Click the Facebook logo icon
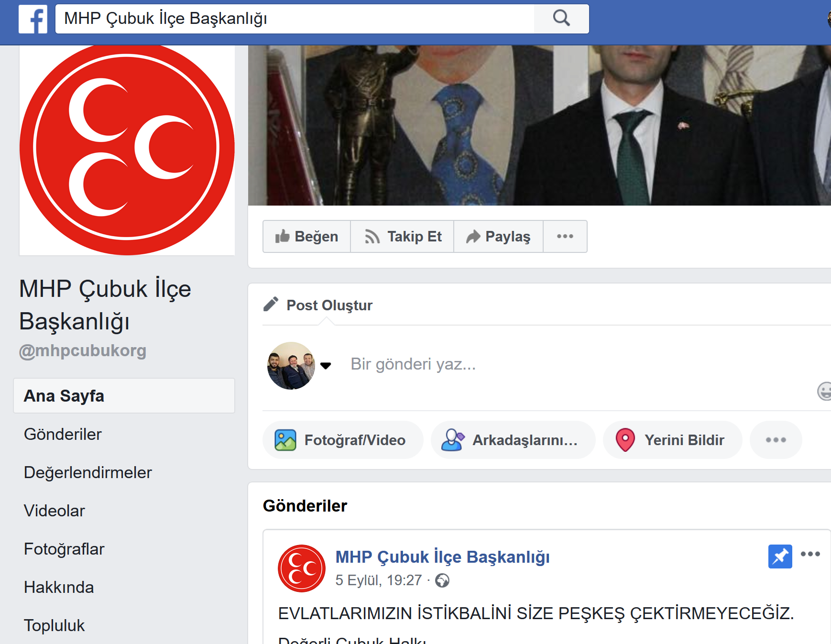This screenshot has width=831, height=644. (33, 19)
